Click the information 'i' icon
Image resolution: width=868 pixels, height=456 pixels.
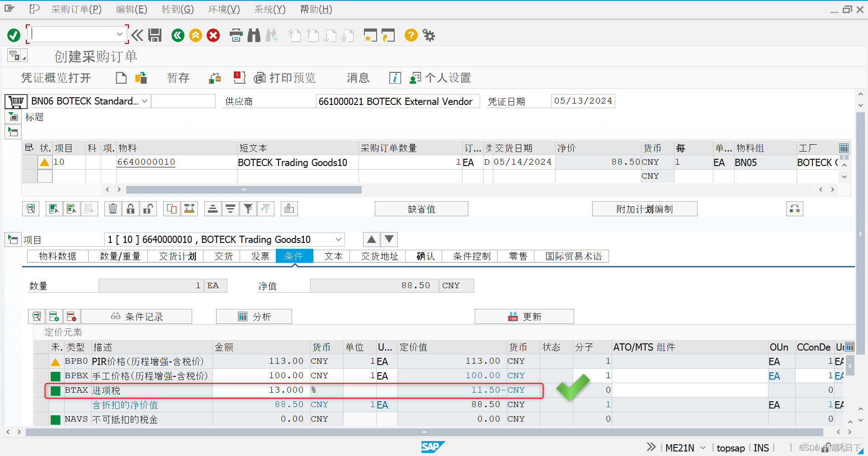(395, 78)
